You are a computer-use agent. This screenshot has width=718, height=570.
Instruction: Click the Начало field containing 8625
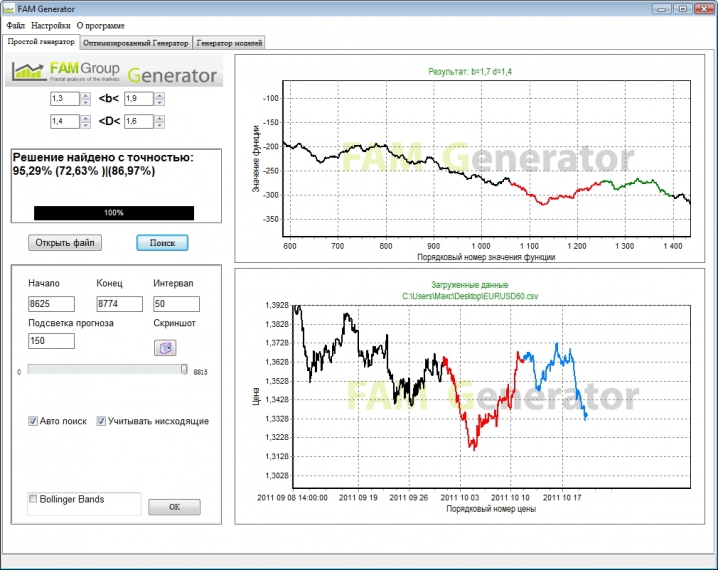point(51,304)
